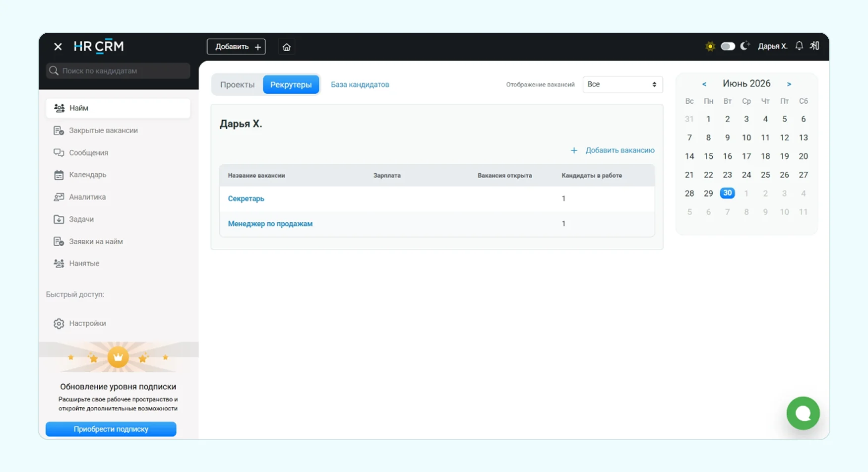Toggle the light/dark theme switch
Image resolution: width=868 pixels, height=472 pixels.
point(728,46)
